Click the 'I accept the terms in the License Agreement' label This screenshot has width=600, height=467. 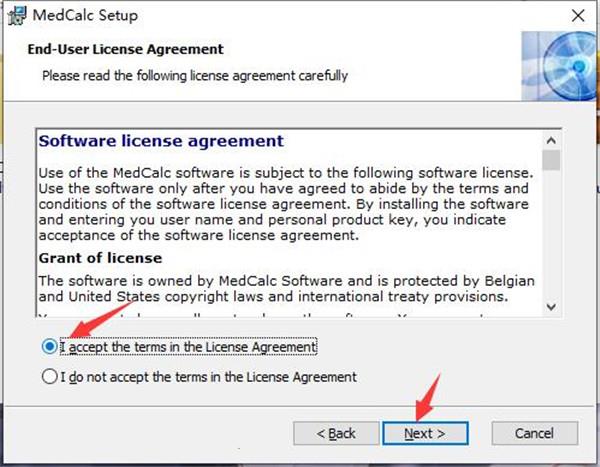[x=189, y=347]
